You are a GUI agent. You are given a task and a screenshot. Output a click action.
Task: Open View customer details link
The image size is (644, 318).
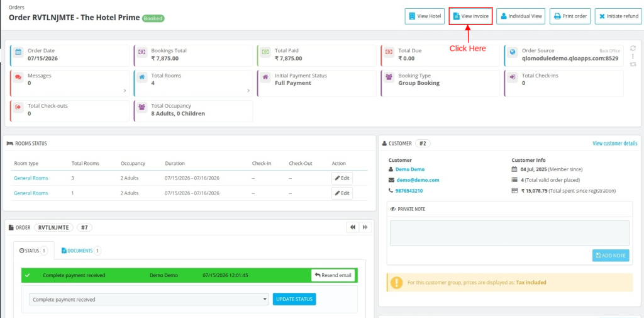(615, 144)
